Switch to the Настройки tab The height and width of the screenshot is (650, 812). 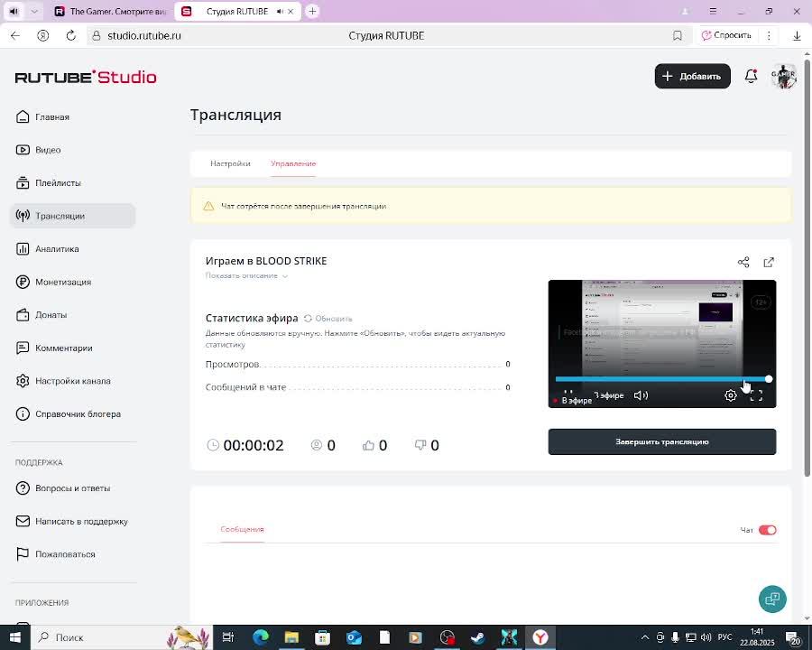[x=230, y=163]
